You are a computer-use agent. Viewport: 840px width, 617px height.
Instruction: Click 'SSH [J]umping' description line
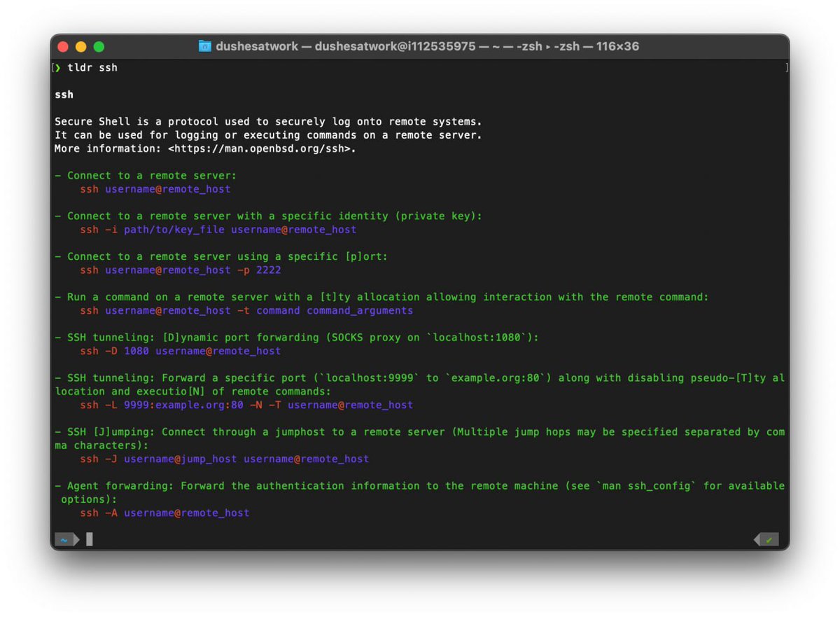(420, 432)
